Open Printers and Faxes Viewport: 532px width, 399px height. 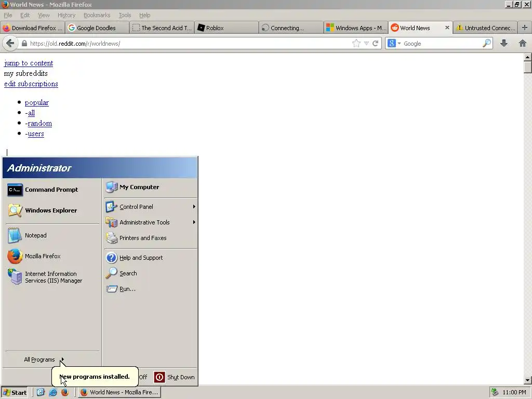(x=150, y=238)
